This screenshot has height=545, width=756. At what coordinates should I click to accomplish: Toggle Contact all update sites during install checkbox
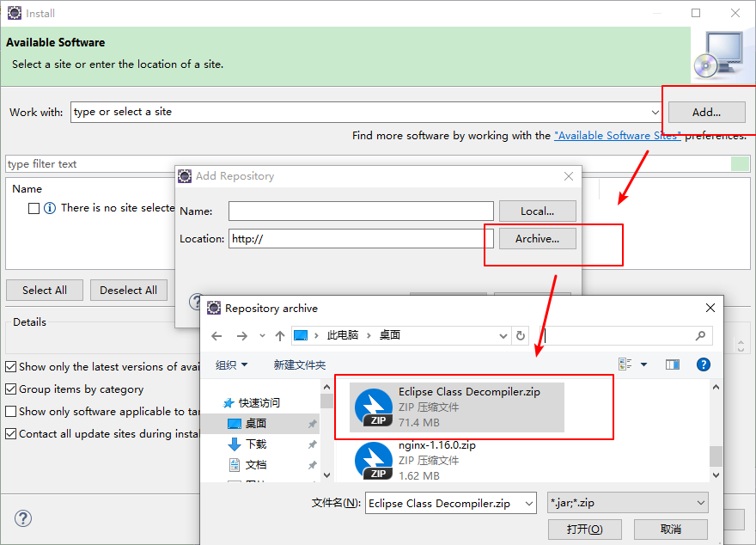10,433
